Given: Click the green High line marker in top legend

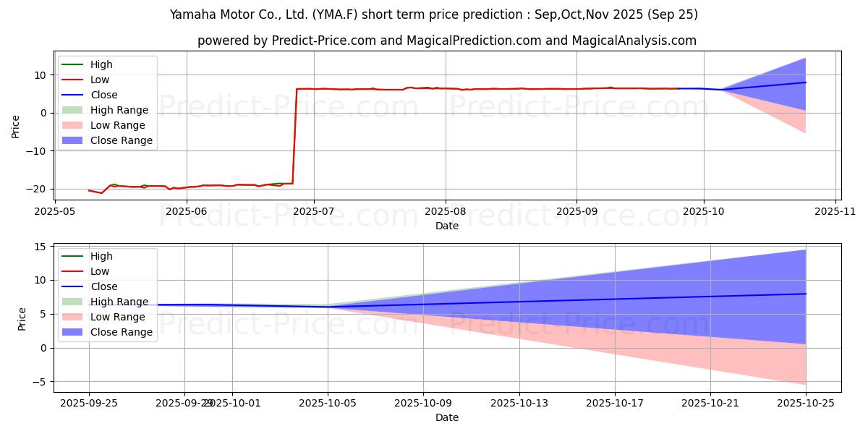Looking at the screenshot, I should (72, 65).
